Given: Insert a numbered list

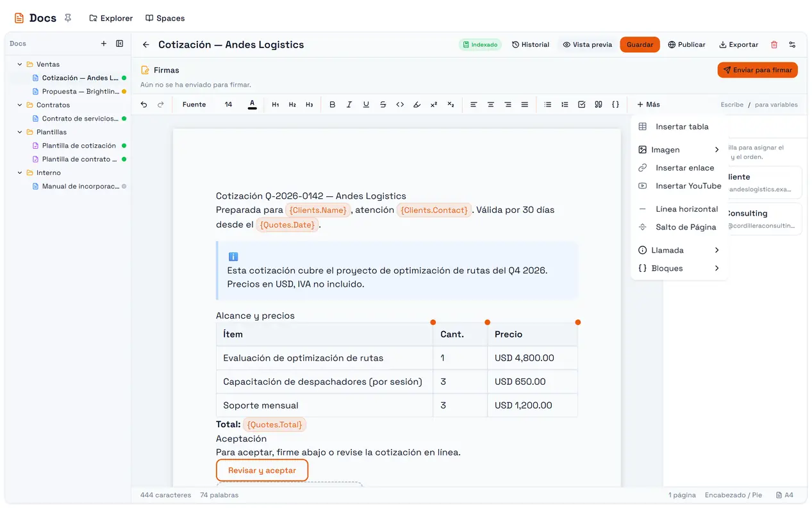Looking at the screenshot, I should [565, 105].
